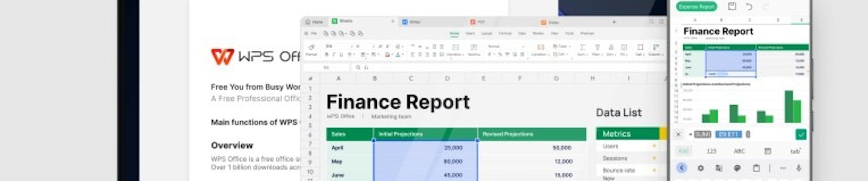Viewport: 868px width, 181px height.
Task: Click the Name box field
Action: coord(326,67)
